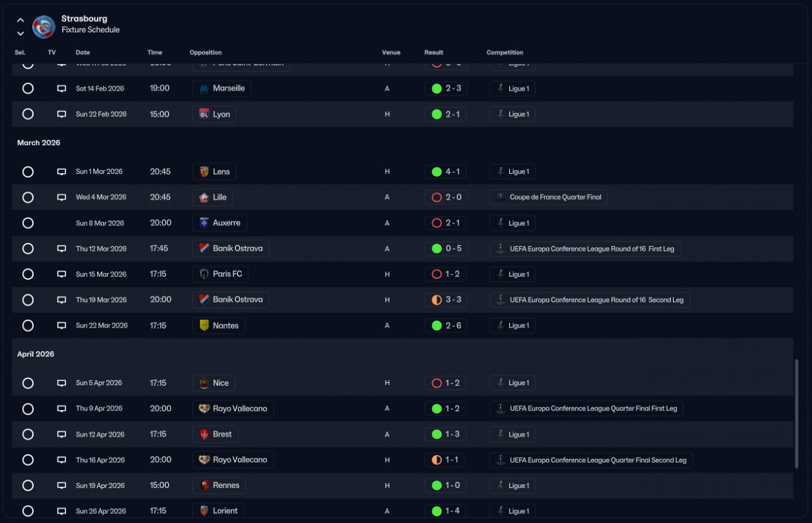Open Conference League Round of 16 Second Leg
The image size is (812, 523).
[x=590, y=300]
